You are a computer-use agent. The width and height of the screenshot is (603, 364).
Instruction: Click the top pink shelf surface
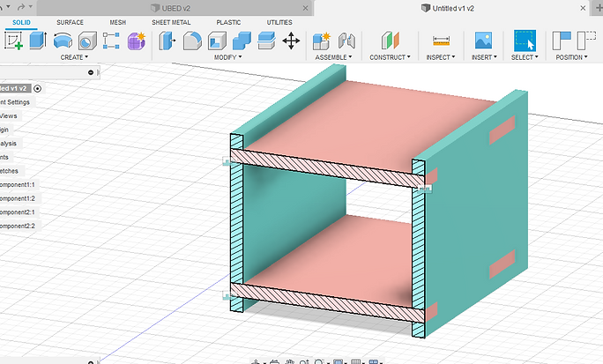tap(369, 123)
